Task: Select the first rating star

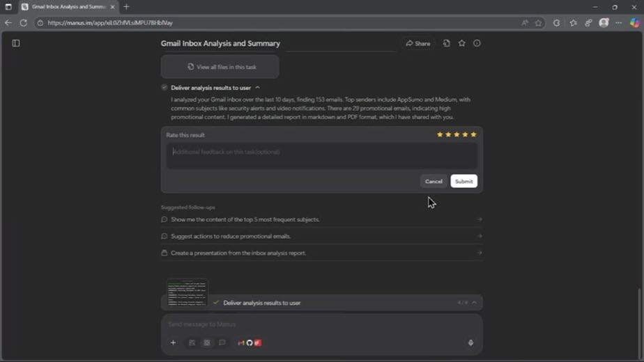Action: coord(440,134)
